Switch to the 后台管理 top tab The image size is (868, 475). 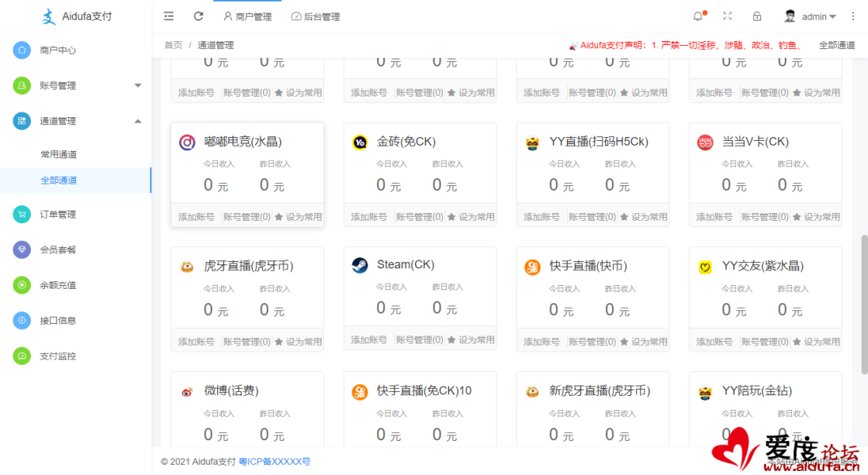pos(315,17)
